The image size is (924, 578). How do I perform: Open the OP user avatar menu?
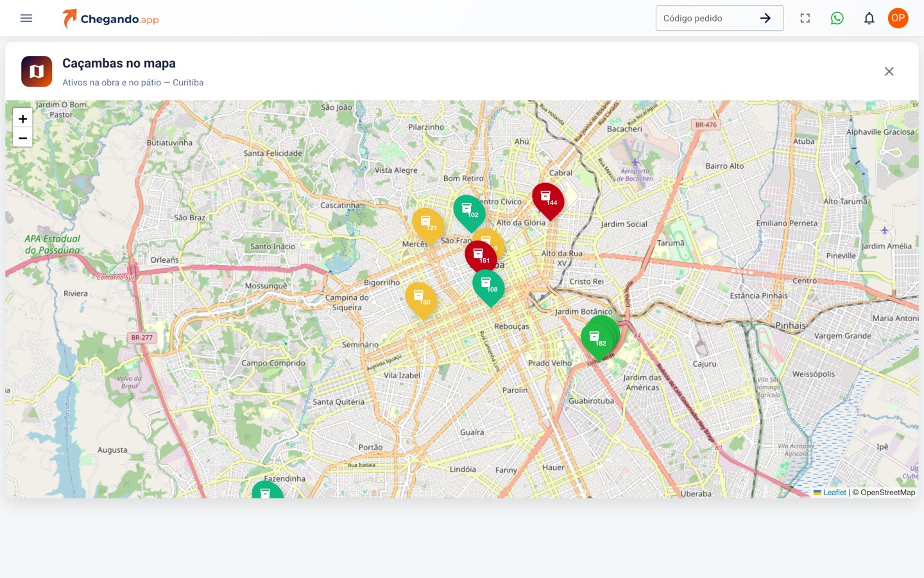click(x=898, y=18)
